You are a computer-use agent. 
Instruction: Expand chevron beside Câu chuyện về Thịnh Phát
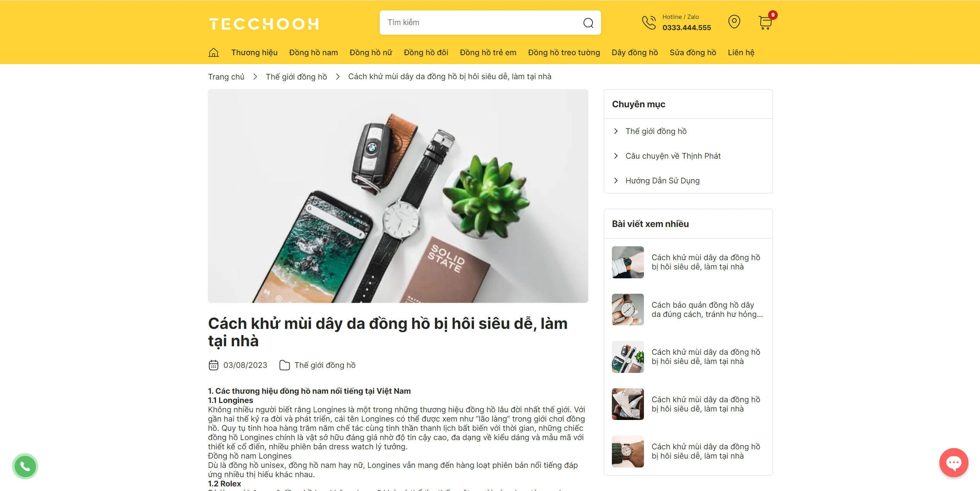616,156
